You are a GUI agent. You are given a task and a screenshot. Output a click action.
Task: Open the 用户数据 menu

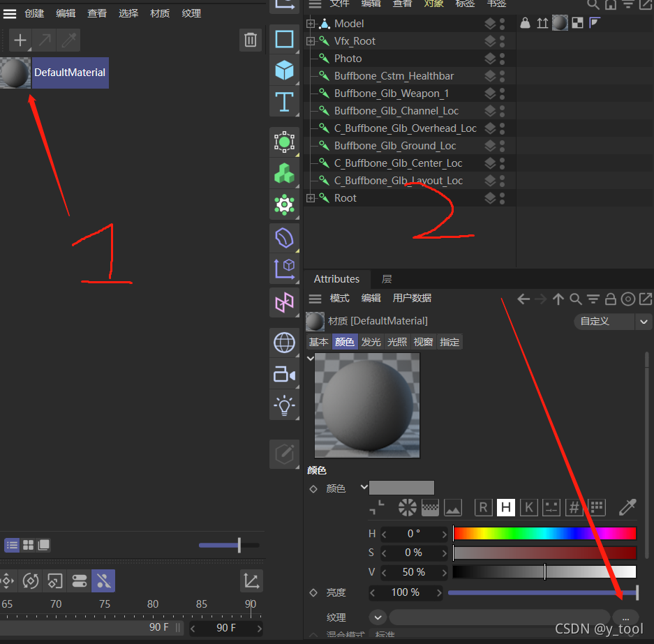(412, 298)
